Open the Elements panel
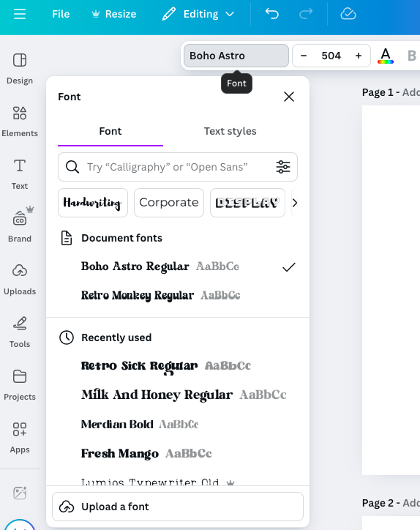The width and height of the screenshot is (420, 530). pos(20,122)
